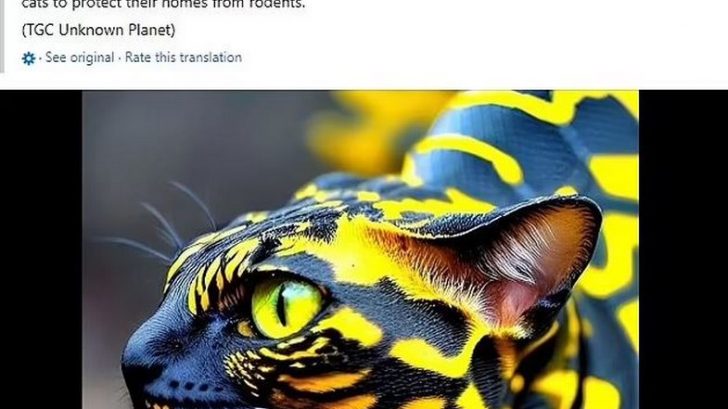Click the black bar right of photo
The width and height of the screenshot is (728, 409).
click(683, 250)
